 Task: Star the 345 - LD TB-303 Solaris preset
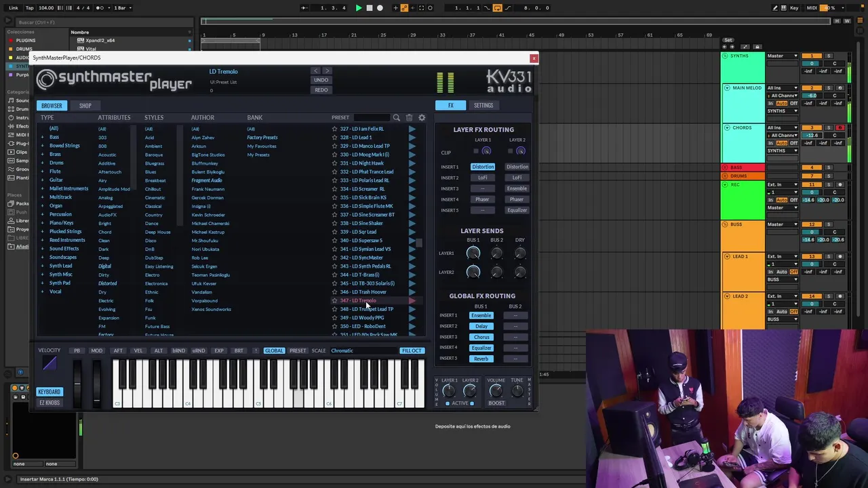click(x=334, y=283)
